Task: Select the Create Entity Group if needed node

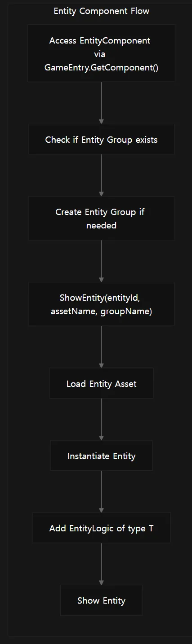Action: 101,218
